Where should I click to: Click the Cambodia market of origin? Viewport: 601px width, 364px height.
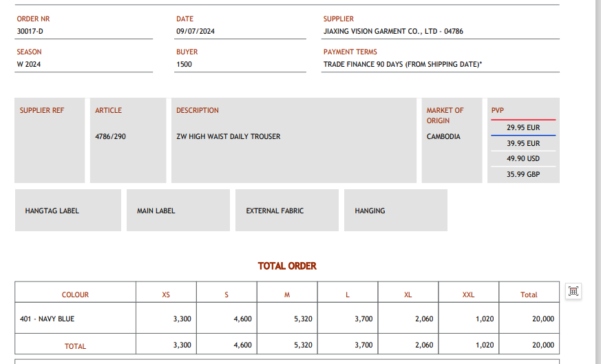click(443, 136)
